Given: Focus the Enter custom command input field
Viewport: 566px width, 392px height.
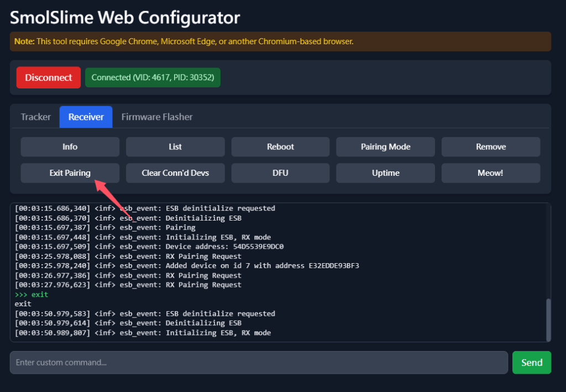Looking at the screenshot, I should coord(259,363).
